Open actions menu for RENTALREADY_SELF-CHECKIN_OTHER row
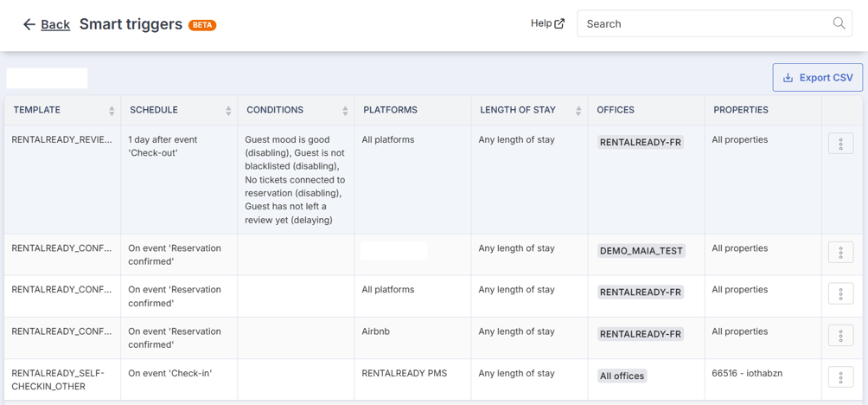Screen dimensions: 868x405 [x=840, y=377]
